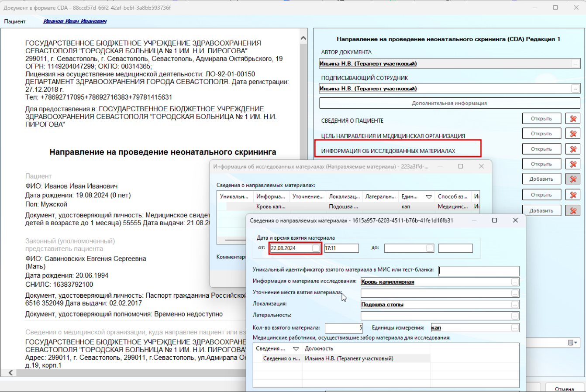Open the СВЕДЕНИЯ О ПАЦИЕНТЕ section
This screenshot has height=392, width=586.
(541, 119)
